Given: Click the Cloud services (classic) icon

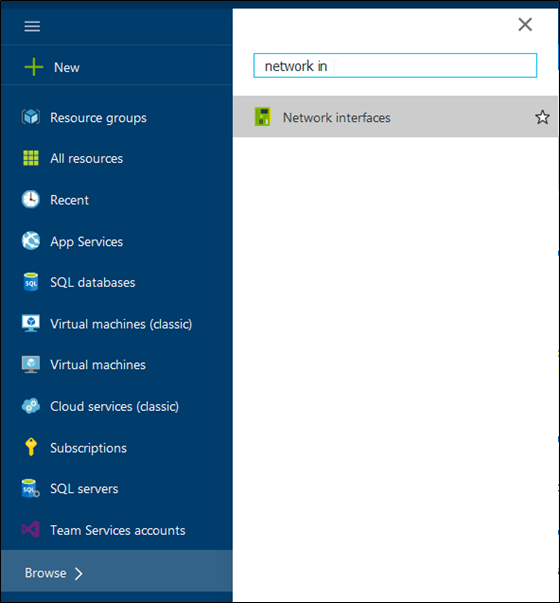Looking at the screenshot, I should click(x=31, y=406).
